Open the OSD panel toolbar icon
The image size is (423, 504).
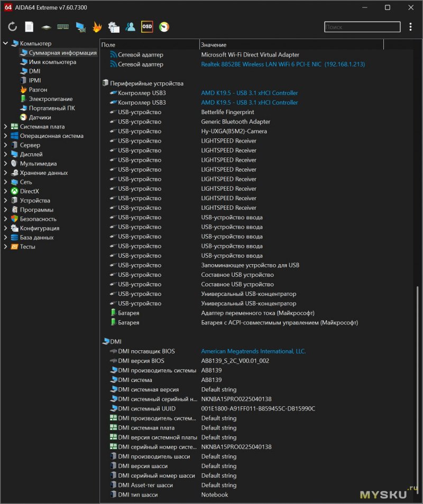147,26
